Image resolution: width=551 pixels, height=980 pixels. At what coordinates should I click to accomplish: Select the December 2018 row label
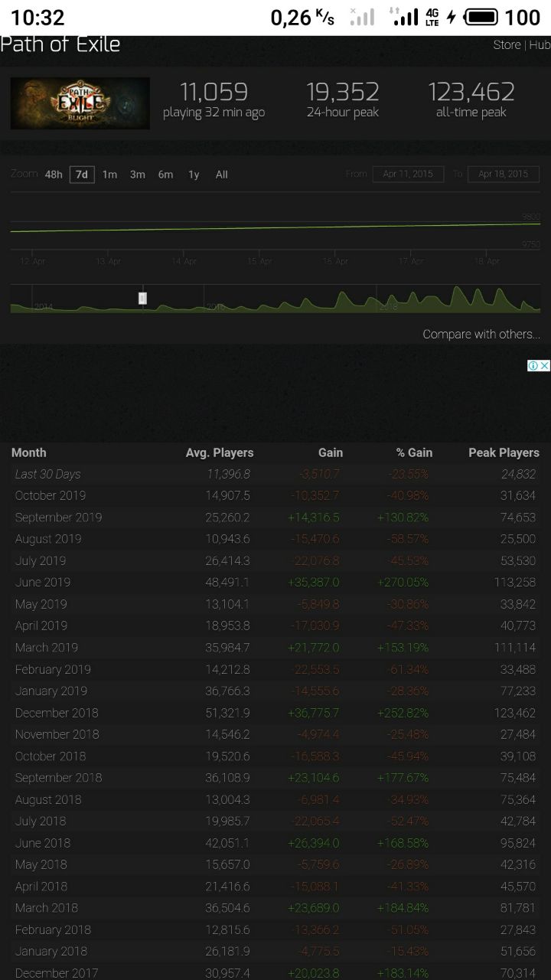coord(57,713)
